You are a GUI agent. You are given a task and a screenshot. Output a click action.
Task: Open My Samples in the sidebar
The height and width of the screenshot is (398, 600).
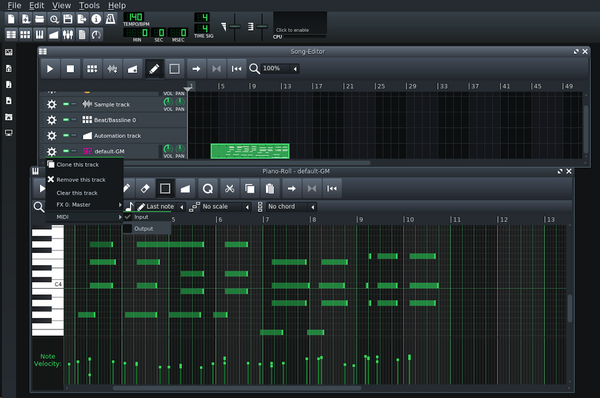(8, 85)
